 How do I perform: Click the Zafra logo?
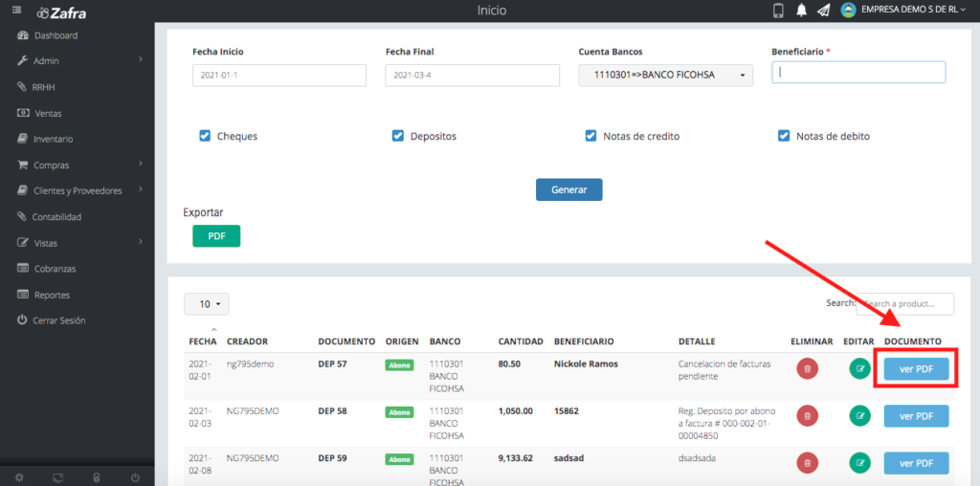pos(61,11)
